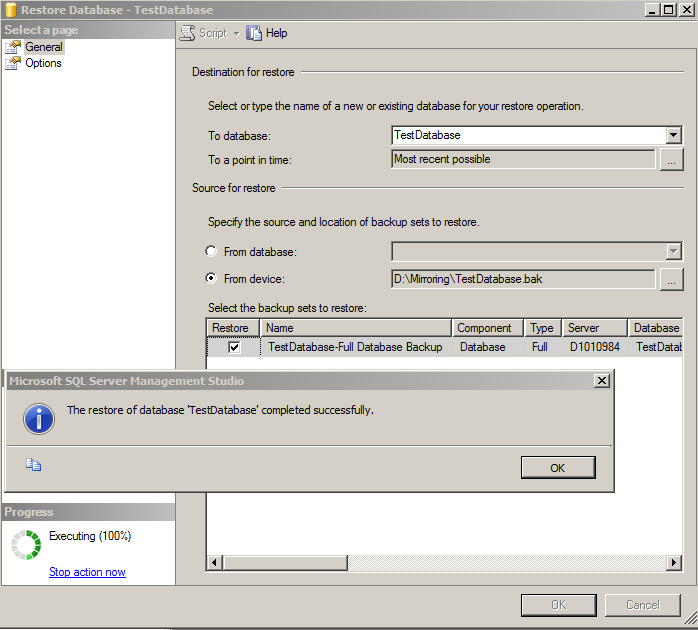
Task: Click the Type column header
Action: [x=543, y=328]
